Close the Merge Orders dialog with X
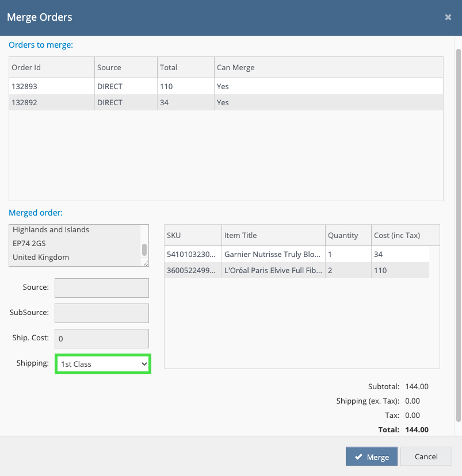Screen dimensions: 462x476 (x=448, y=17)
